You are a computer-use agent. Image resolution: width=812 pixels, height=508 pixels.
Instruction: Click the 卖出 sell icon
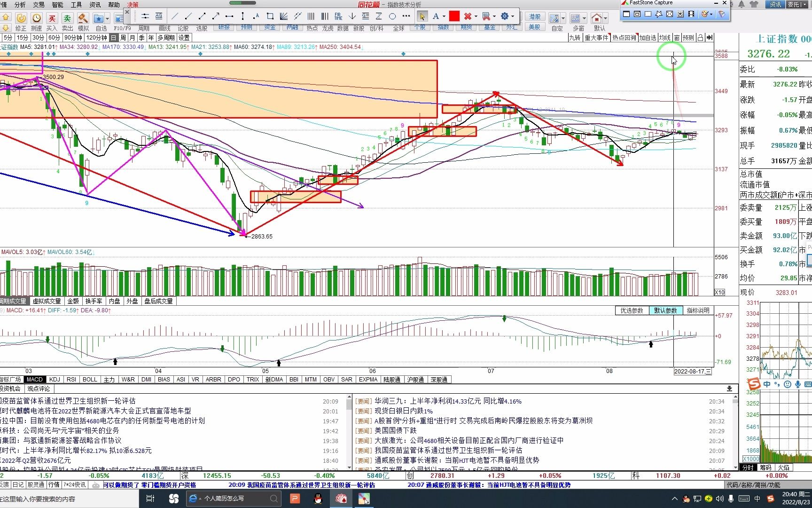tap(67, 18)
